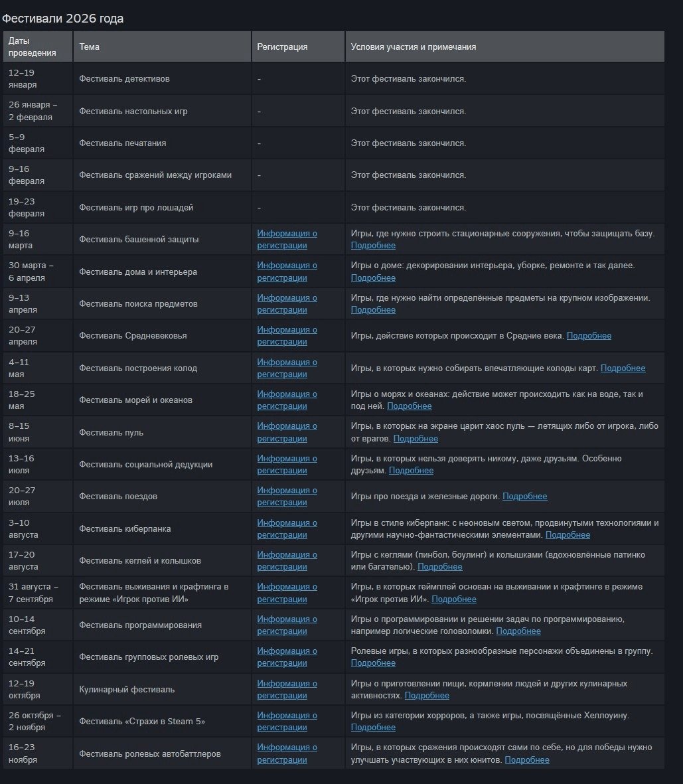Open Подробнее link for Фестиваль поездов
This screenshot has height=784, width=683.
click(x=524, y=496)
